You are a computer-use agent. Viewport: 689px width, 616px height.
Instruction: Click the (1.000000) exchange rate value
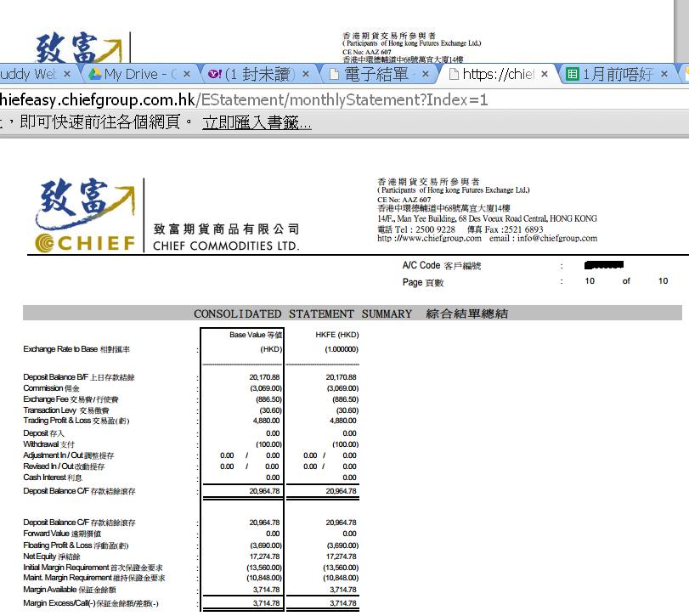(342, 349)
